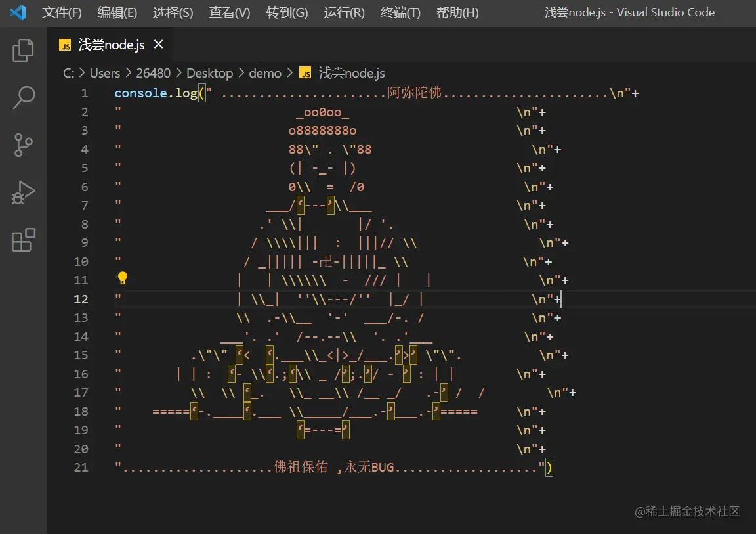Open the 终端(T) menu

(400, 12)
